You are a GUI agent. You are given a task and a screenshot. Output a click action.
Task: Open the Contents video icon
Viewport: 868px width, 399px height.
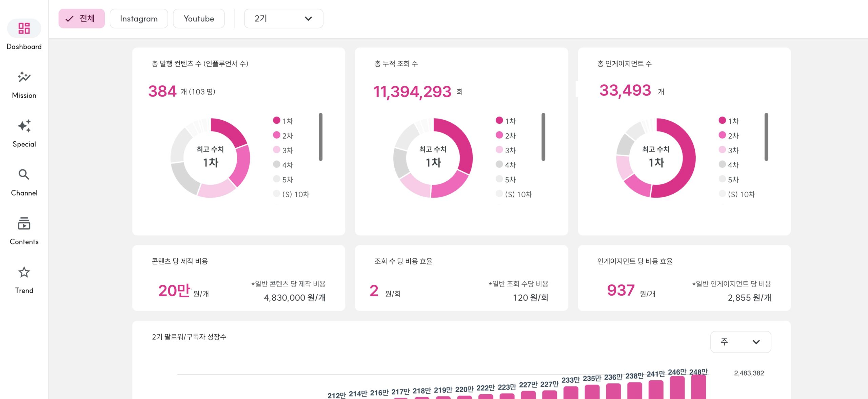coord(24,224)
